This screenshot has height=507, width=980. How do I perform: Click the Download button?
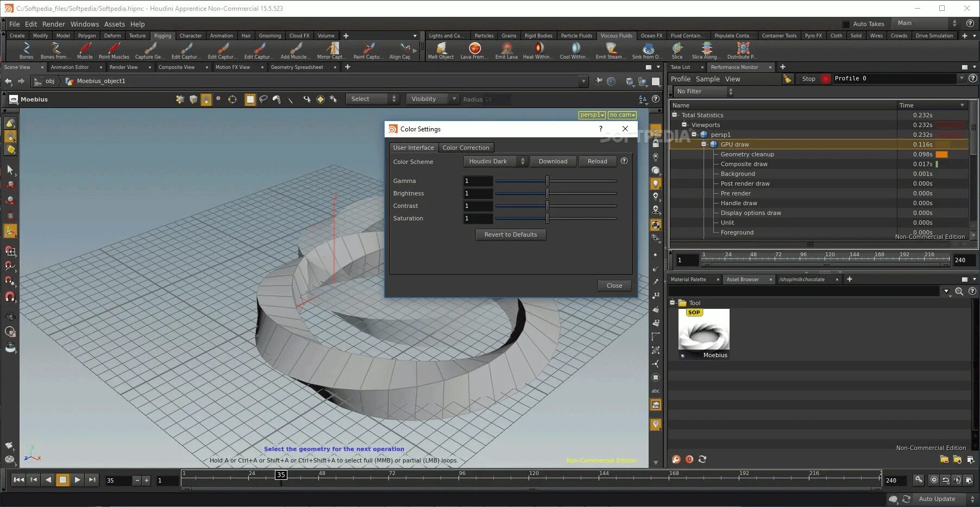552,161
